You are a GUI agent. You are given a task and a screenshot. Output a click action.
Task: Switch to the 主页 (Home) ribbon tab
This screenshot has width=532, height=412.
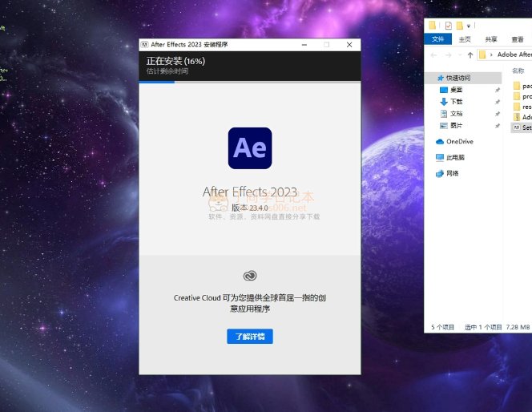click(x=465, y=38)
